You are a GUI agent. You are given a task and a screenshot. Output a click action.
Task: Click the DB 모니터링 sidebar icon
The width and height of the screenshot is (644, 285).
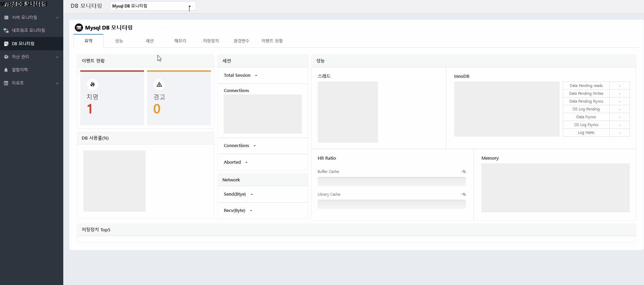[6, 44]
